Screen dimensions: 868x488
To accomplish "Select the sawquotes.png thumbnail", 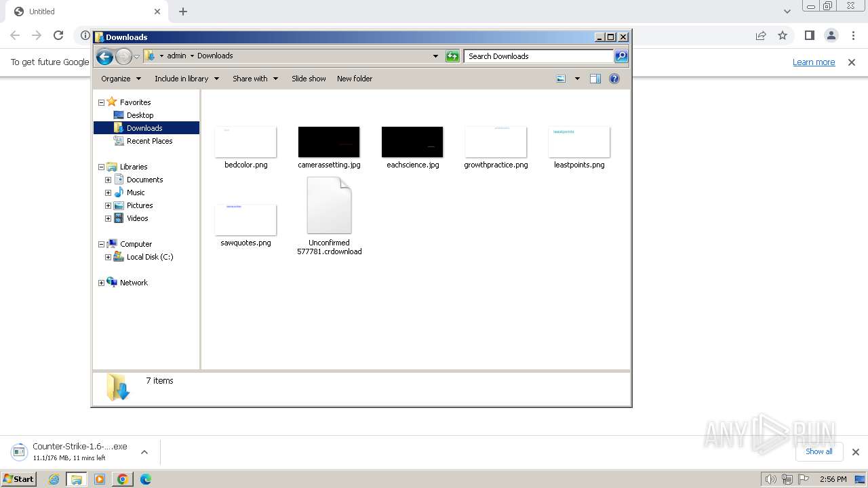I will [245, 220].
